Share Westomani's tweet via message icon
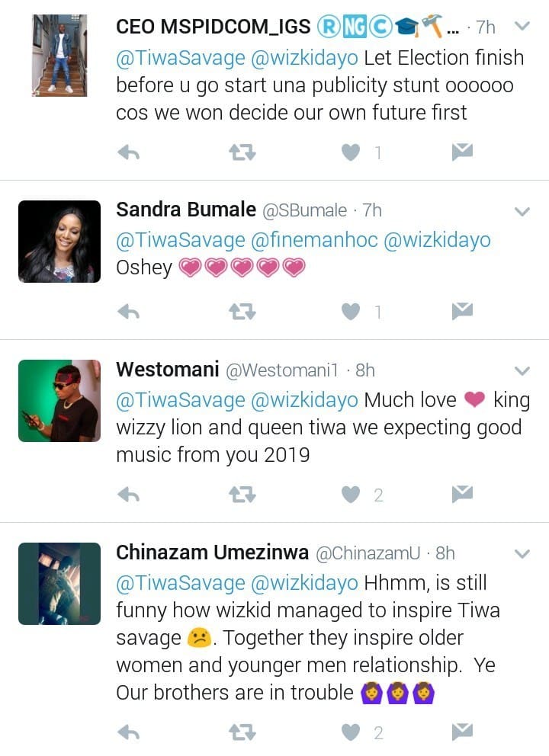549x756 pixels. [462, 495]
